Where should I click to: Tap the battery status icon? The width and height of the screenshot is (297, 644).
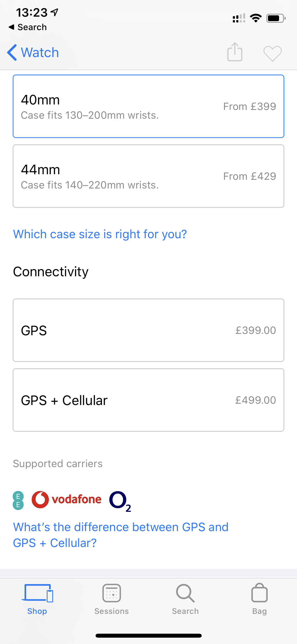(276, 18)
